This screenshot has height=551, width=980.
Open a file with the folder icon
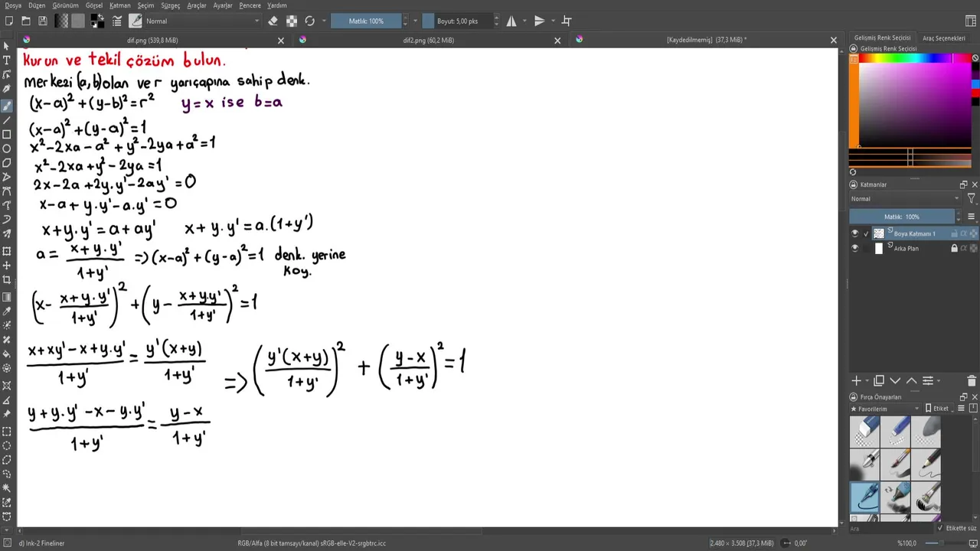tap(26, 21)
